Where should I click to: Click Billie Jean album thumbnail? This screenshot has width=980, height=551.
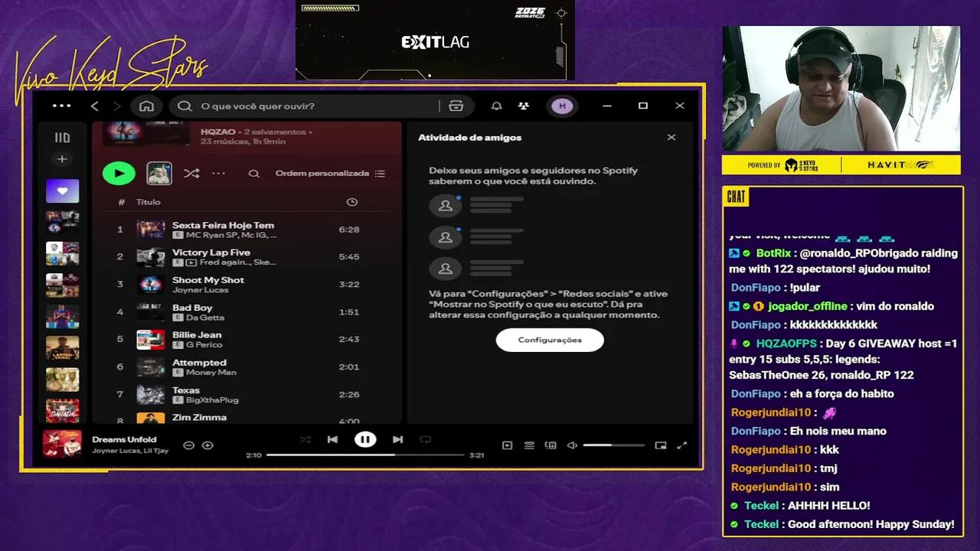(x=151, y=339)
